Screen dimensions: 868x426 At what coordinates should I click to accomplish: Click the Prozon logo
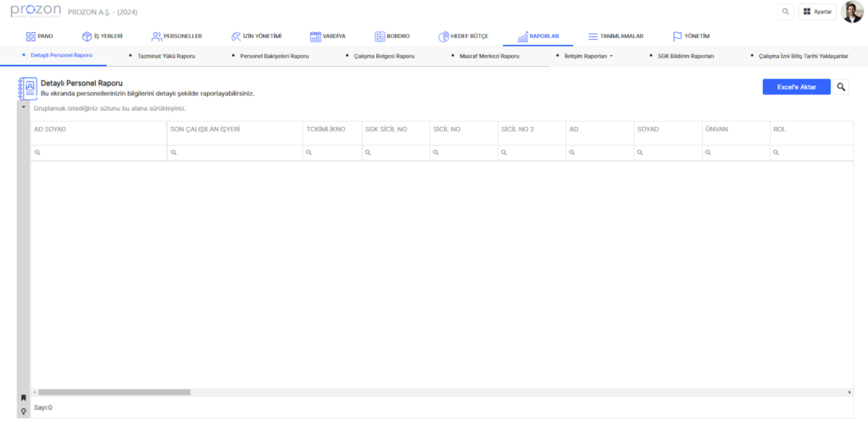click(35, 12)
